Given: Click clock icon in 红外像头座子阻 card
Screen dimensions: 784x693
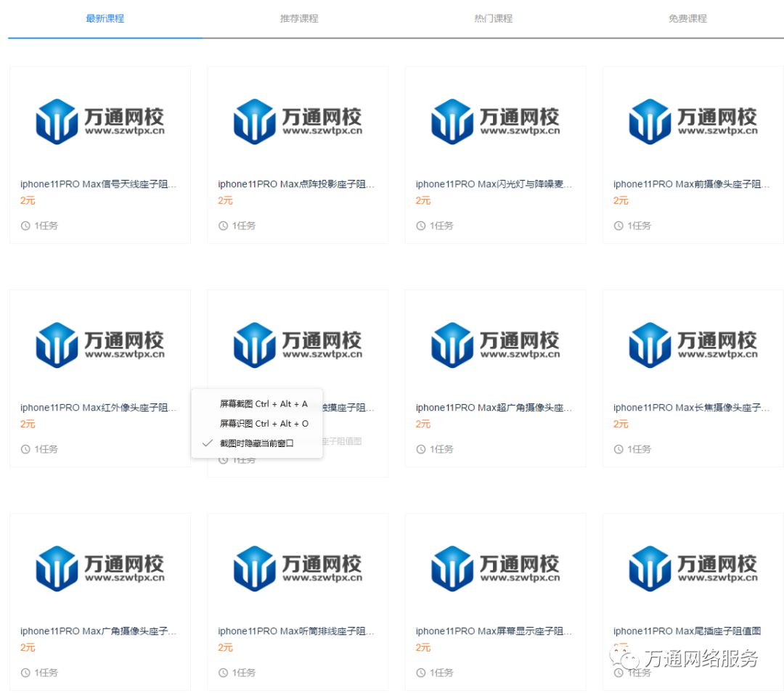Looking at the screenshot, I should (x=25, y=449).
